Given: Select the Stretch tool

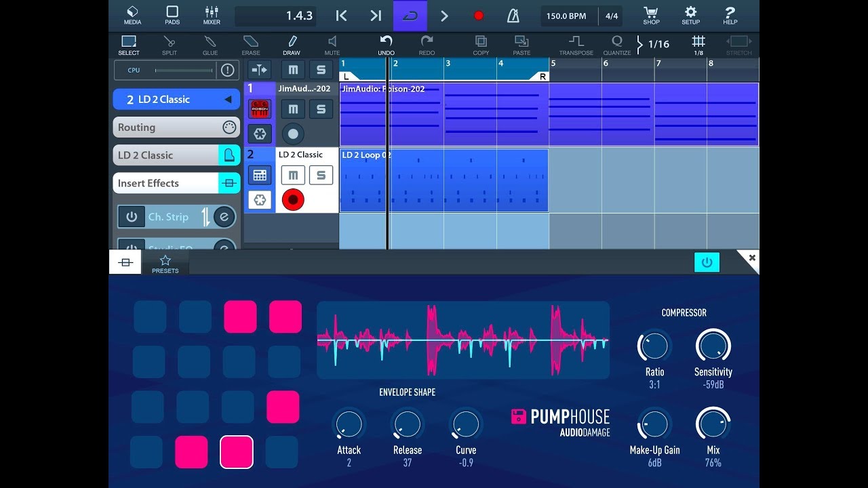Looking at the screenshot, I should point(739,45).
